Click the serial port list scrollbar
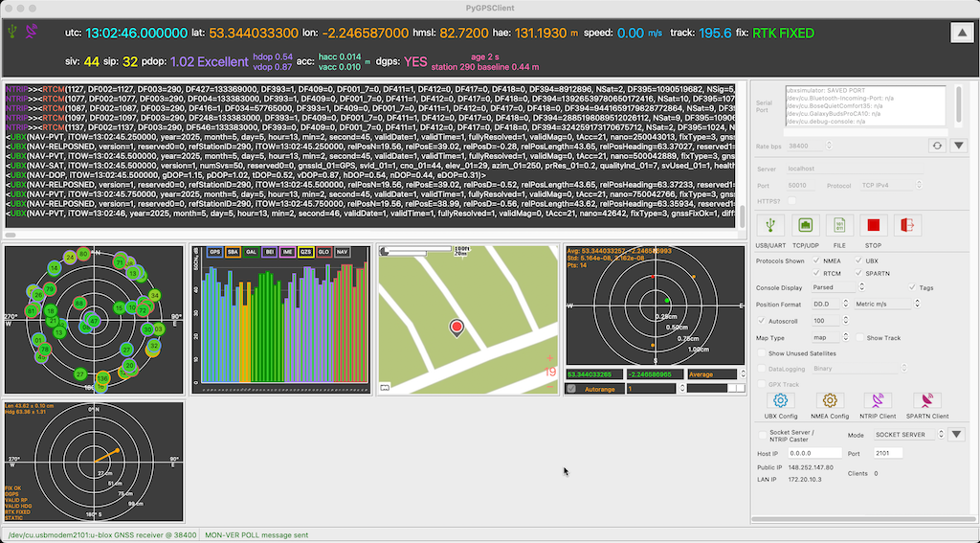Image resolution: width=980 pixels, height=543 pixels. (959, 106)
